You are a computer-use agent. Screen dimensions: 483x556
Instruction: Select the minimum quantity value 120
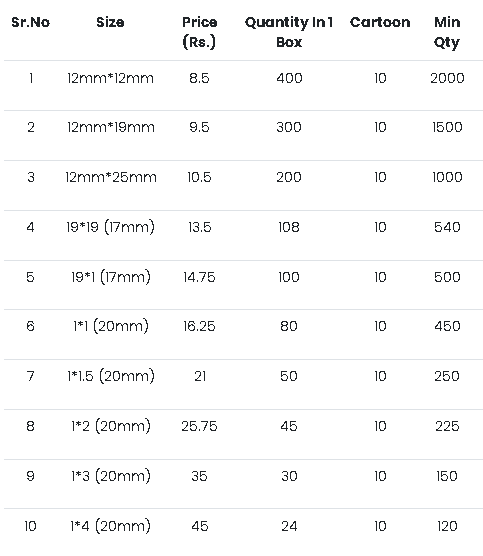(447, 527)
